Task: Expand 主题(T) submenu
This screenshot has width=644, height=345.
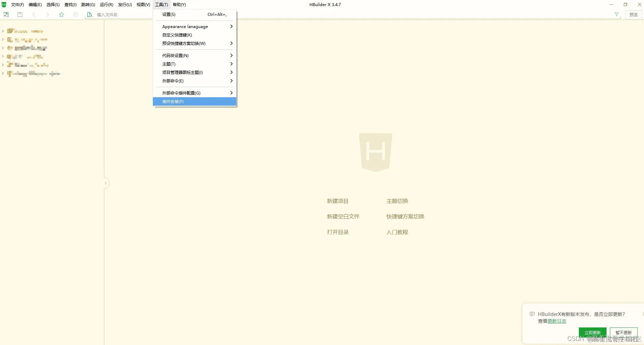Action: click(195, 64)
